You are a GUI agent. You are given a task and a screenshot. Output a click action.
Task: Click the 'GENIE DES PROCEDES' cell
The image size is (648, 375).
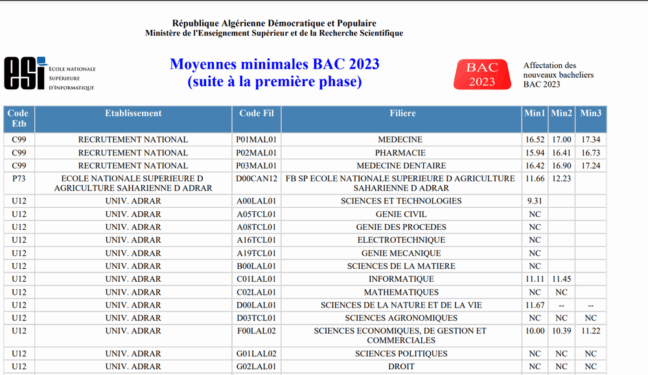pos(401,227)
